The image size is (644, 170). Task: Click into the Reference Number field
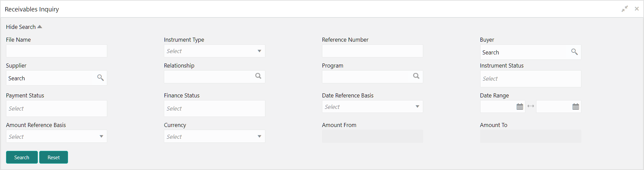372,51
